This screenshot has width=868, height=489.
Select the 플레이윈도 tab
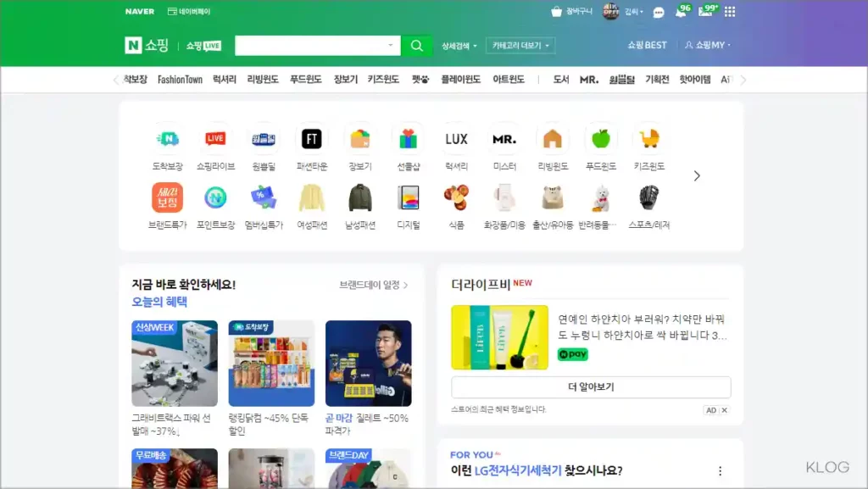point(460,80)
